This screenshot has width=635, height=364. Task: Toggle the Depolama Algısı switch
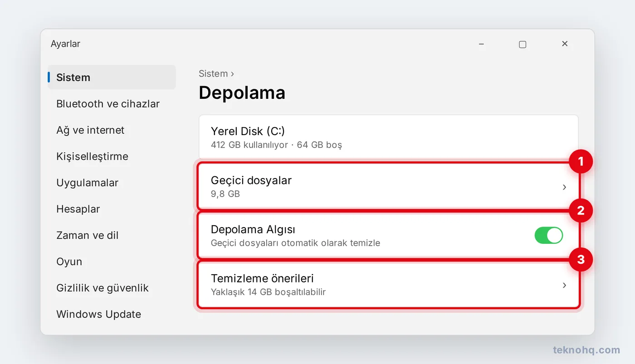[549, 236]
